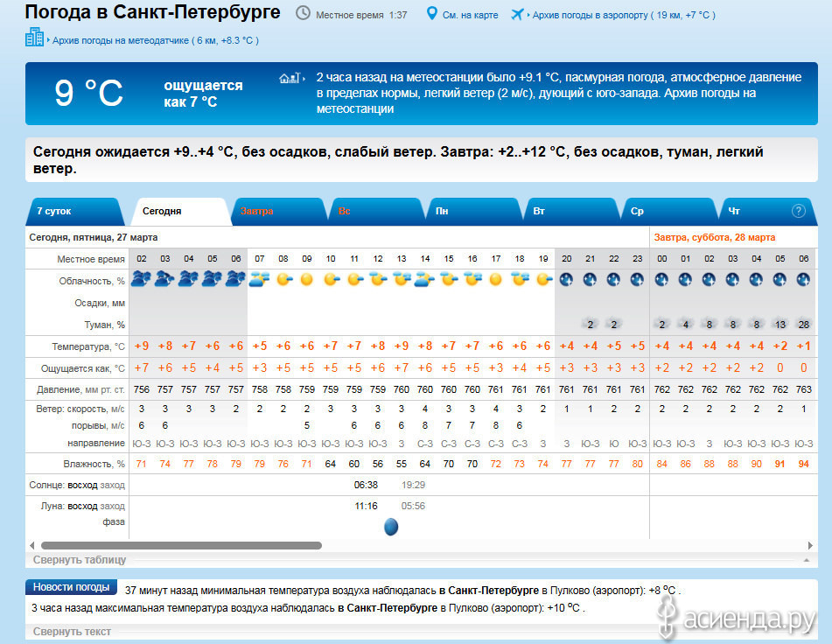Collapse the news text via Свернуть текст
The height and width of the screenshot is (644, 832).
[x=72, y=631]
